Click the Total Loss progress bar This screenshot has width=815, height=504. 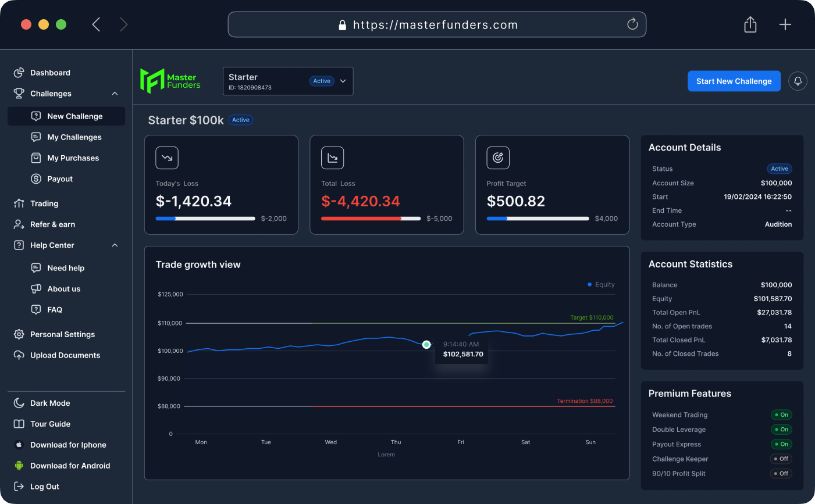[x=371, y=219]
